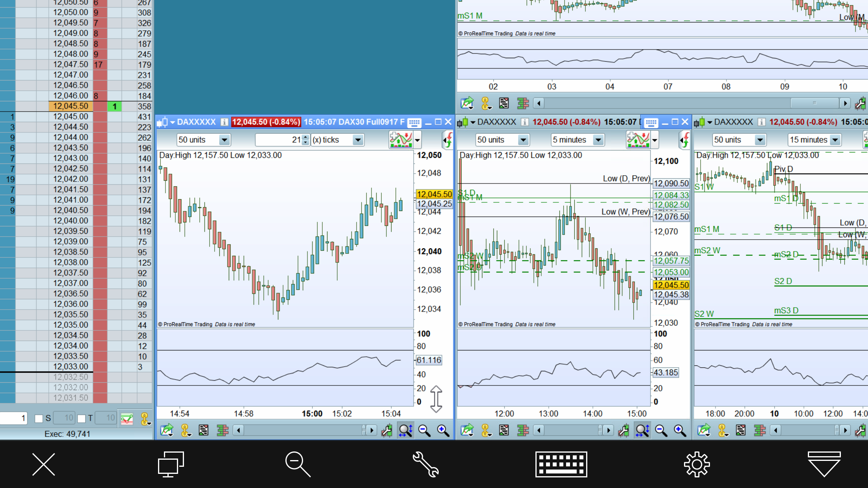The image size is (868, 488).
Task: Click the zoom-in magnifier on the tick chart
Action: tap(443, 431)
